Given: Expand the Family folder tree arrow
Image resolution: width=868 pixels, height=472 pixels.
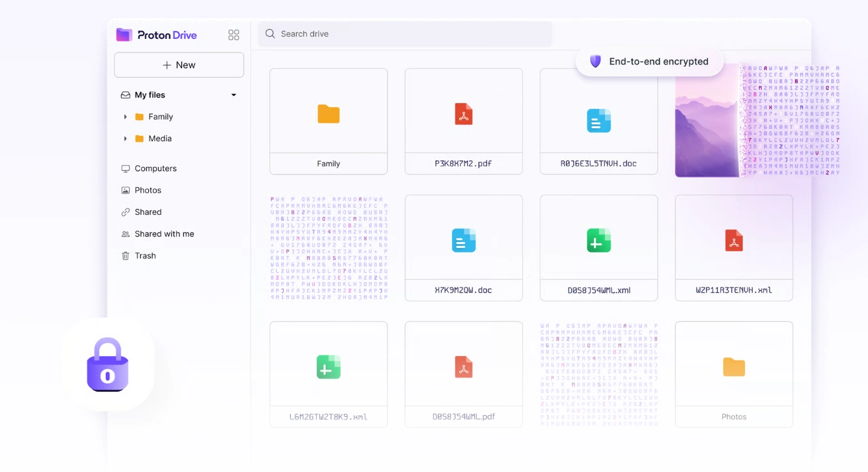Looking at the screenshot, I should [x=125, y=117].
